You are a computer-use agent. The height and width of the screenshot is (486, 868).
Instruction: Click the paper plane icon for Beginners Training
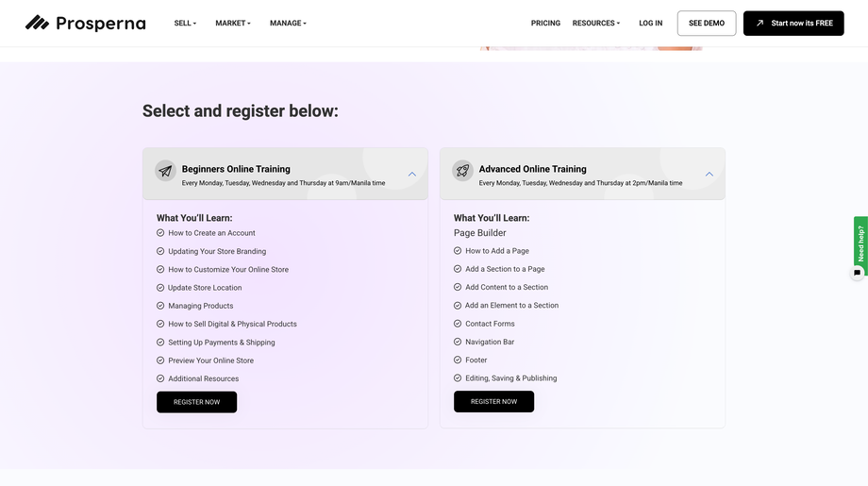tap(166, 171)
